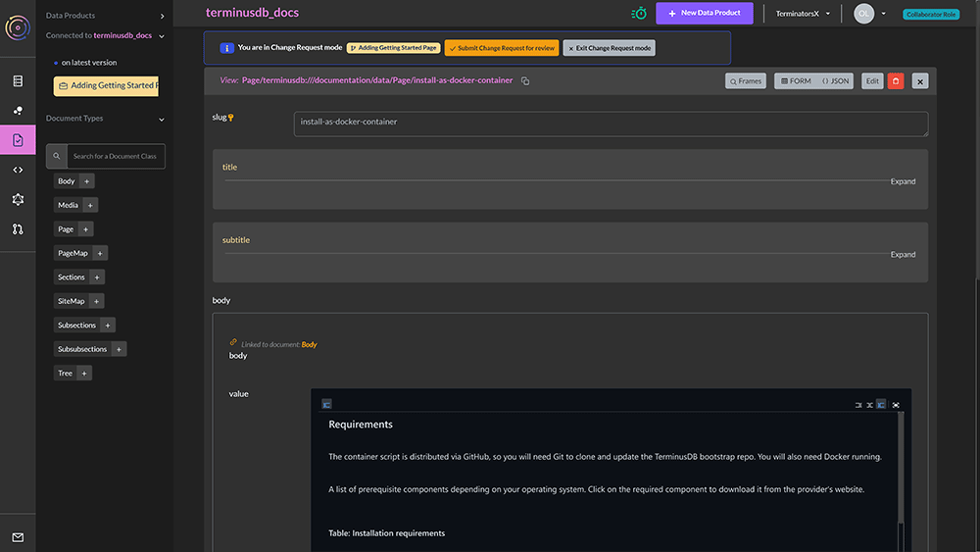980x552 pixels.
Task: Click the document path link
Action: tap(377, 80)
